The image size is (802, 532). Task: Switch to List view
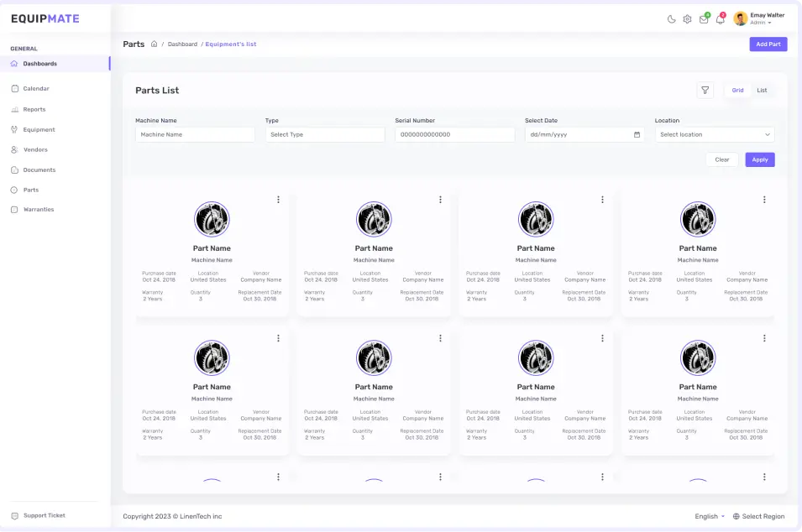click(762, 91)
